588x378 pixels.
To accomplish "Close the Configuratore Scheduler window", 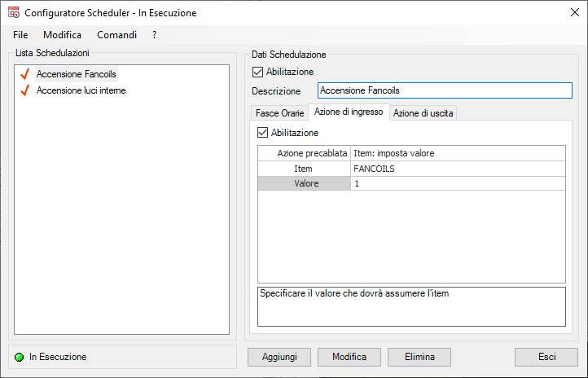I will click(x=568, y=13).
